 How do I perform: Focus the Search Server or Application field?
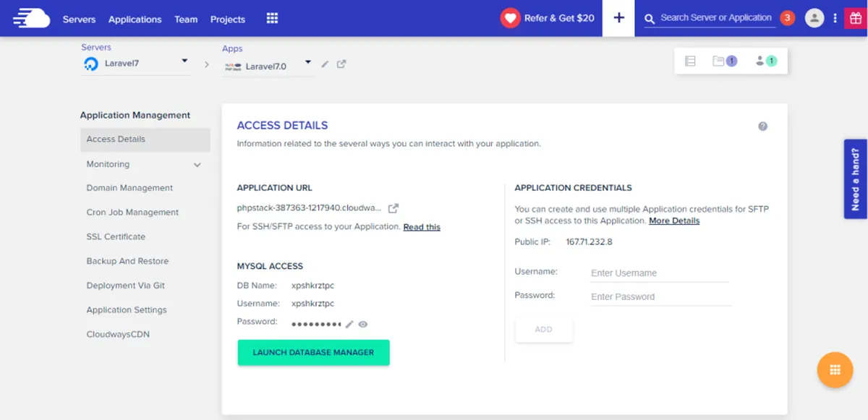pyautogui.click(x=716, y=18)
